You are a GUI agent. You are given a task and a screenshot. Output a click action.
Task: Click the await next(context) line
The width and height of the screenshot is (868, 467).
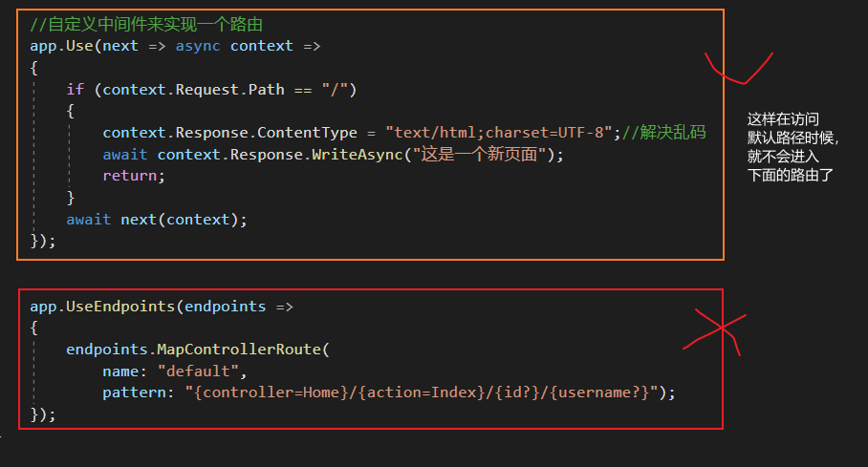click(x=157, y=220)
